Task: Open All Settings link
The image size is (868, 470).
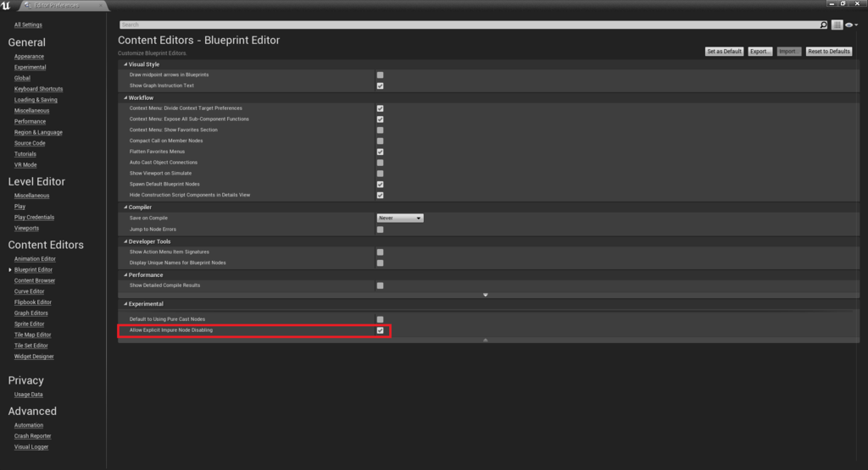Action: 28,25
